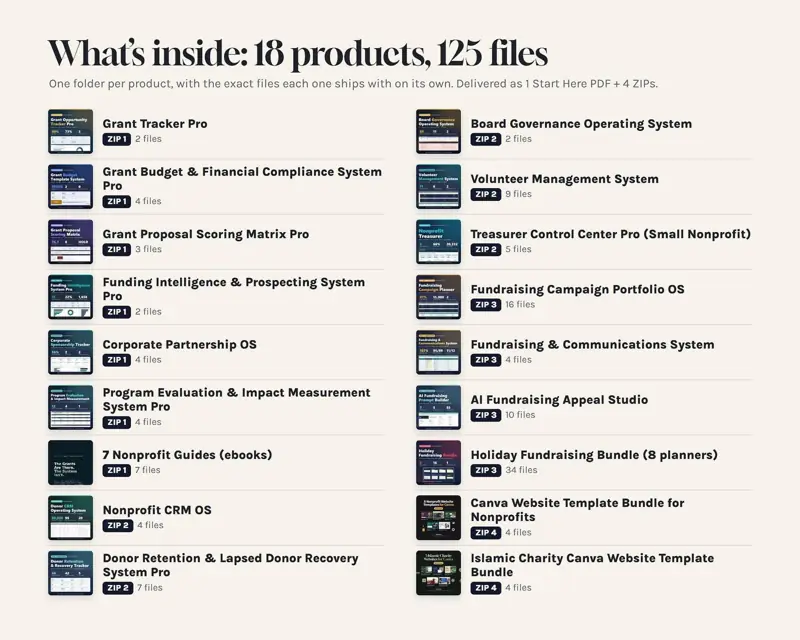Click the ZIP 1 badge under Grant Tracker Pro
Screen dimensions: 800x640
pos(116,139)
